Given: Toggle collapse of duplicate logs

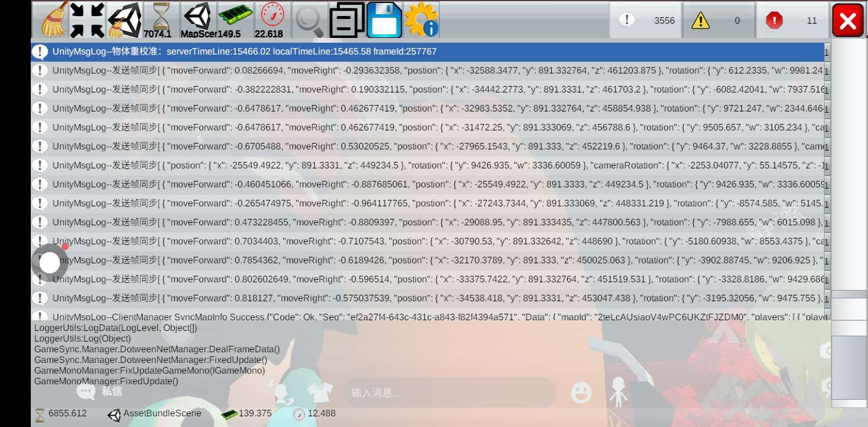Looking at the screenshot, I should pos(87,20).
